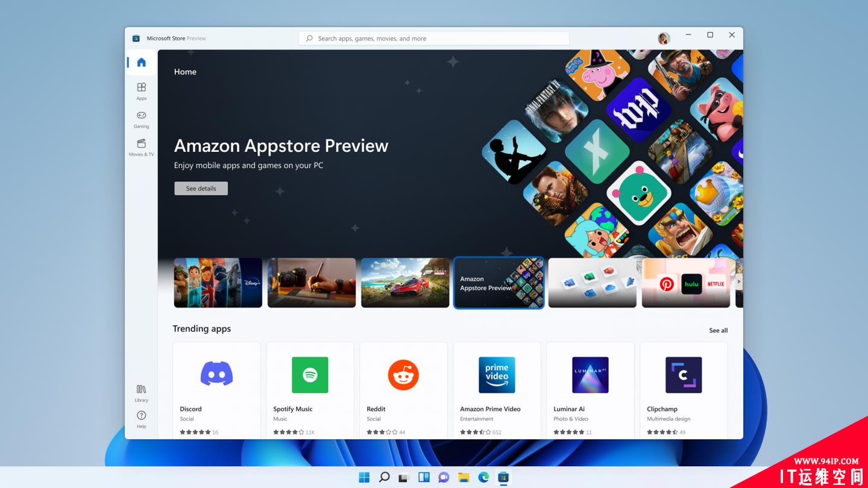Open the Spotify Music app icon
The width and height of the screenshot is (868, 488).
click(310, 375)
